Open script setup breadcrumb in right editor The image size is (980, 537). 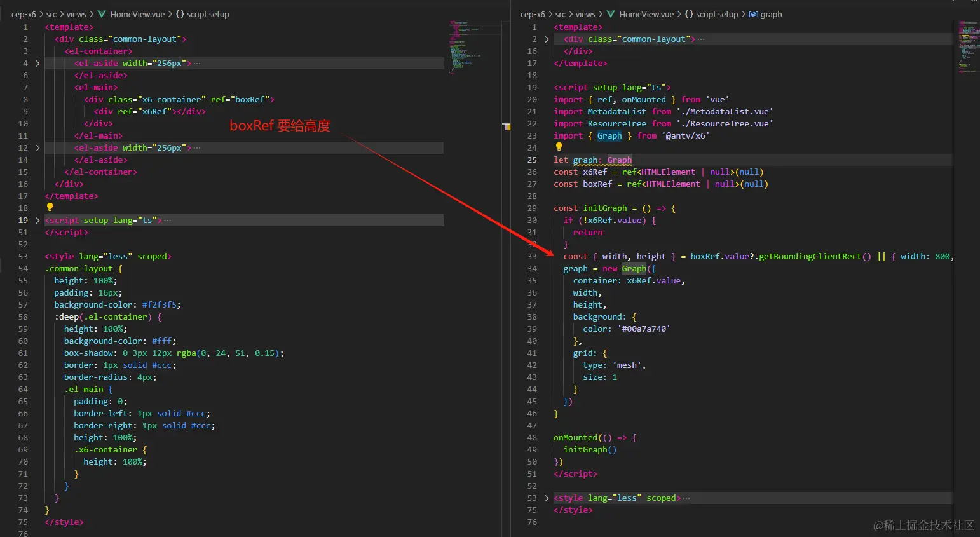(717, 14)
